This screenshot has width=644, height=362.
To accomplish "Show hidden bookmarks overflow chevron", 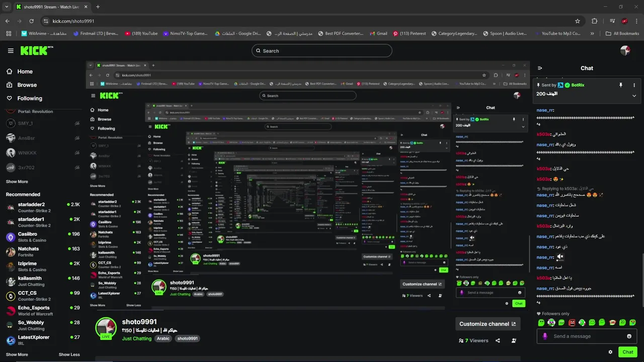I will tap(592, 34).
